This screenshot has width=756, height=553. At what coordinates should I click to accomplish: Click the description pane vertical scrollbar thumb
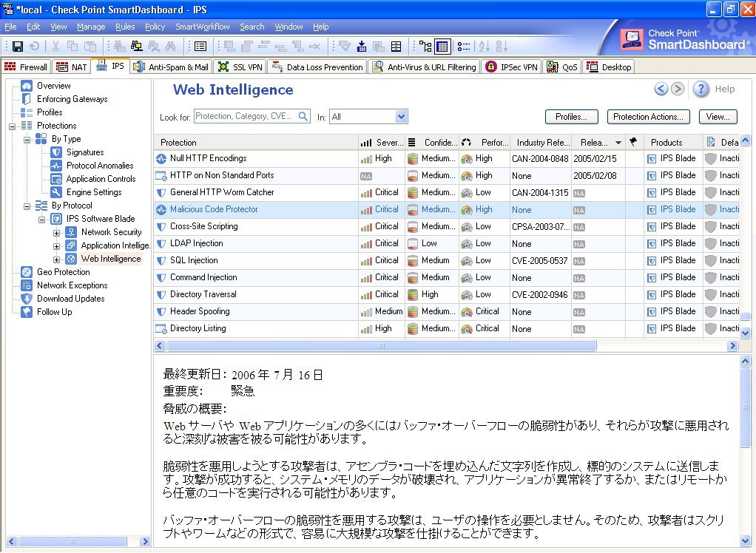pos(746,407)
